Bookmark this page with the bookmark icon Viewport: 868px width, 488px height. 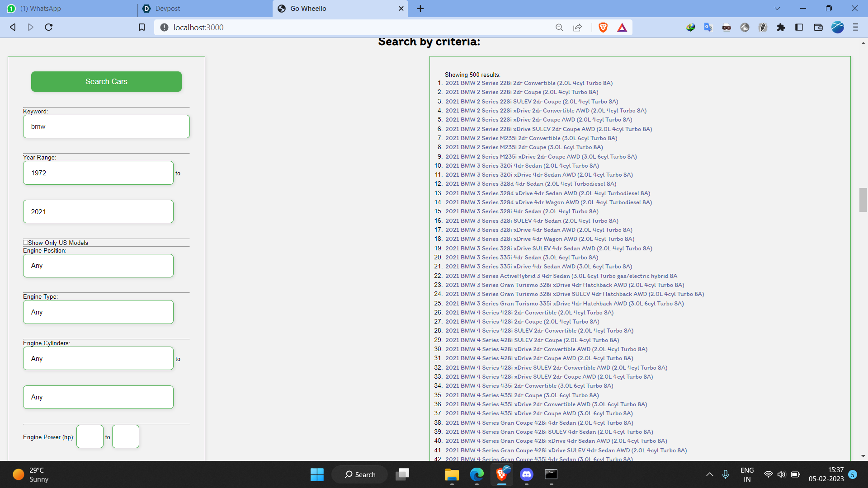click(142, 28)
